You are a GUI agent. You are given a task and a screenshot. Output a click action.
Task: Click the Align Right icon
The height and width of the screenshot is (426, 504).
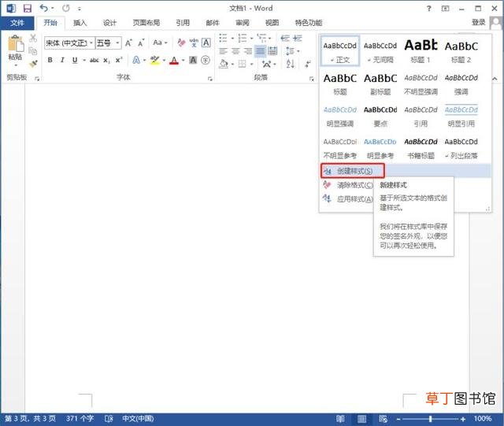click(x=248, y=51)
